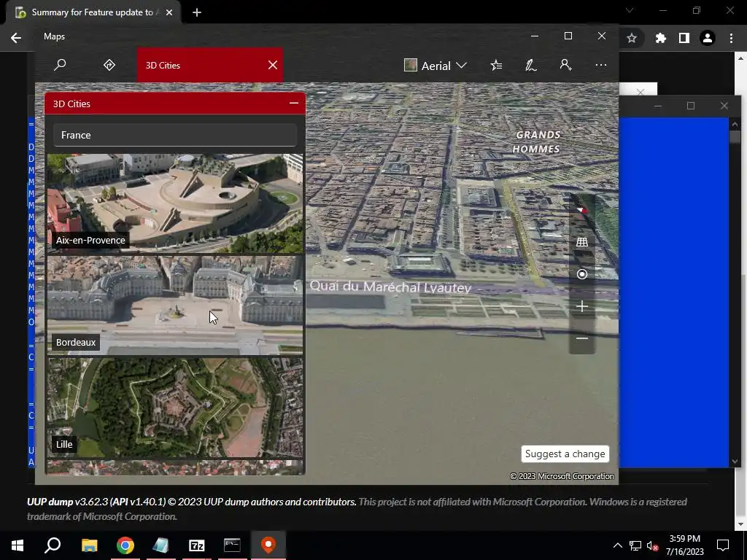Screen dimensions: 747x560
Task: Show my location on map
Action: (x=581, y=274)
